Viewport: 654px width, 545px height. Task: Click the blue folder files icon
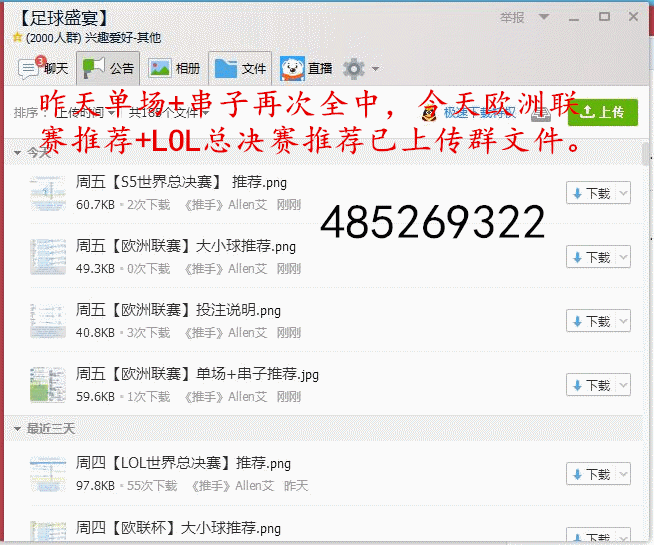coord(226,68)
